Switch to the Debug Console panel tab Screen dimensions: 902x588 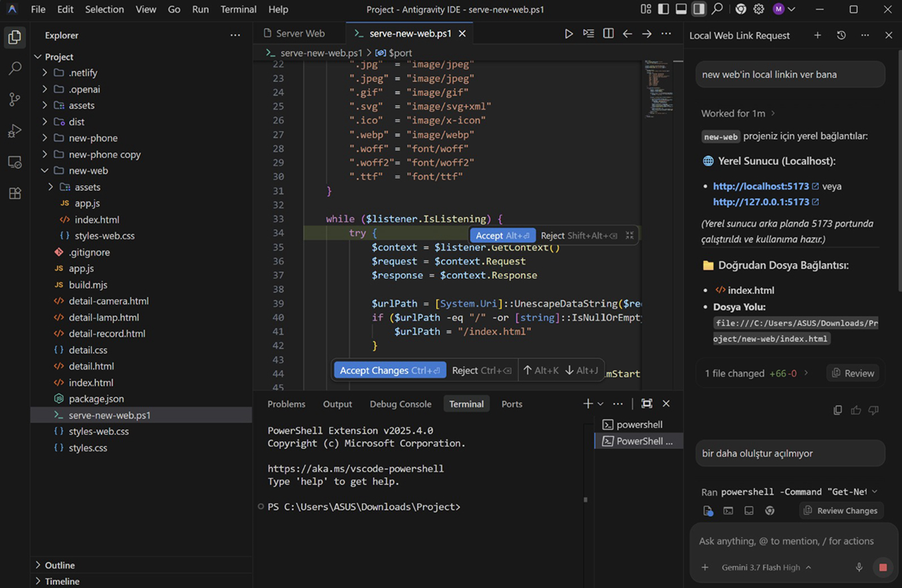click(x=400, y=404)
